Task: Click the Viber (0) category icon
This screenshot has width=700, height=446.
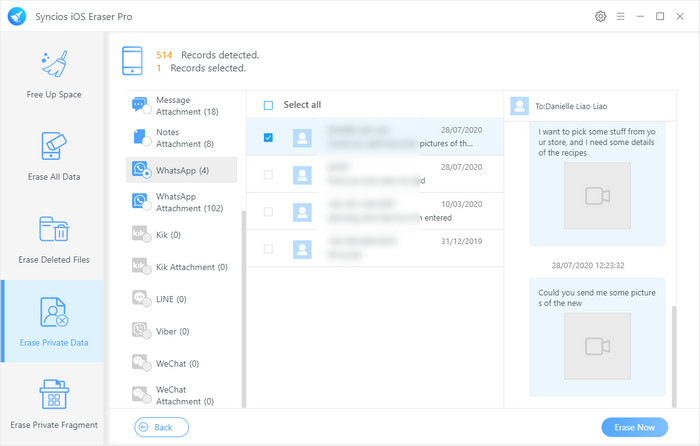Action: 141,330
